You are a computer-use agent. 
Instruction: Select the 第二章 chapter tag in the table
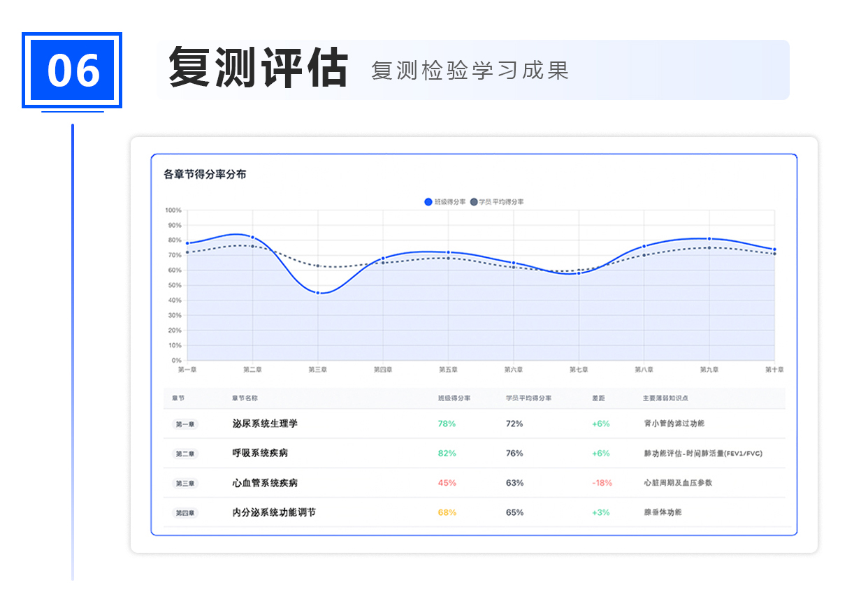(185, 454)
